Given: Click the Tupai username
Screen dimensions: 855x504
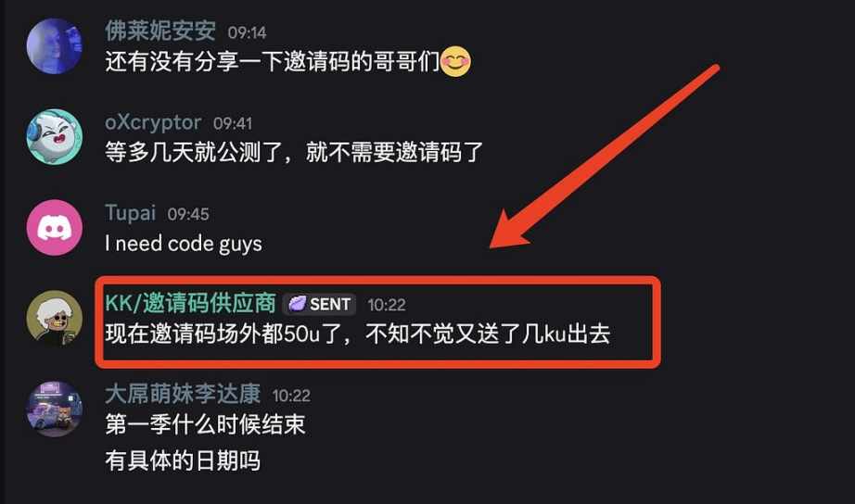Looking at the screenshot, I should point(131,212).
